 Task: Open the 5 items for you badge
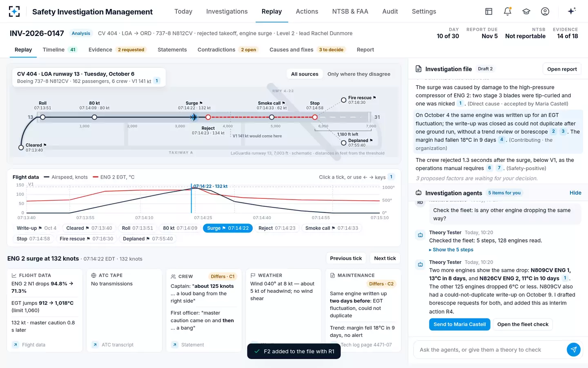(504, 193)
